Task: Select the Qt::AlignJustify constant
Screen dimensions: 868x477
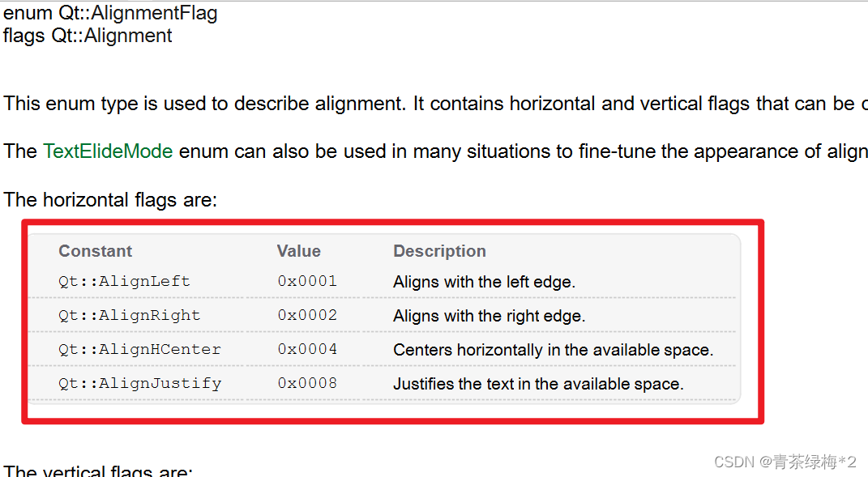Action: pyautogui.click(x=139, y=384)
